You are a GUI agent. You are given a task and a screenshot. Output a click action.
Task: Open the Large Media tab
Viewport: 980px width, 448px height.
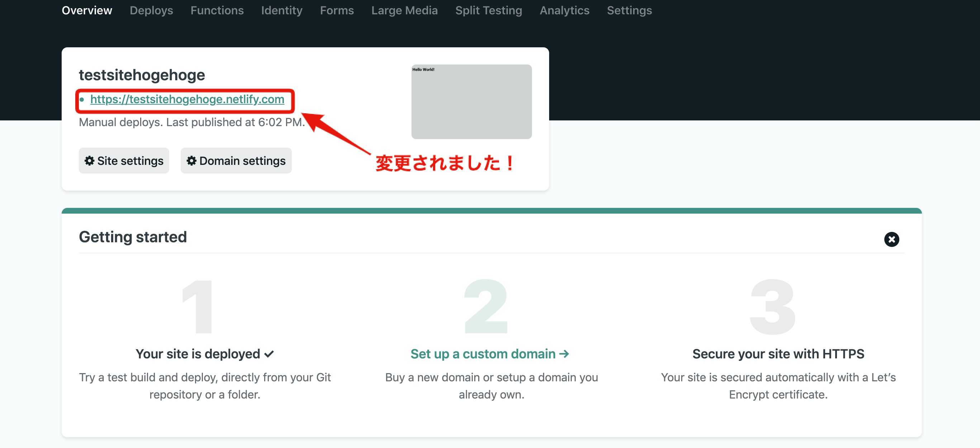(404, 10)
